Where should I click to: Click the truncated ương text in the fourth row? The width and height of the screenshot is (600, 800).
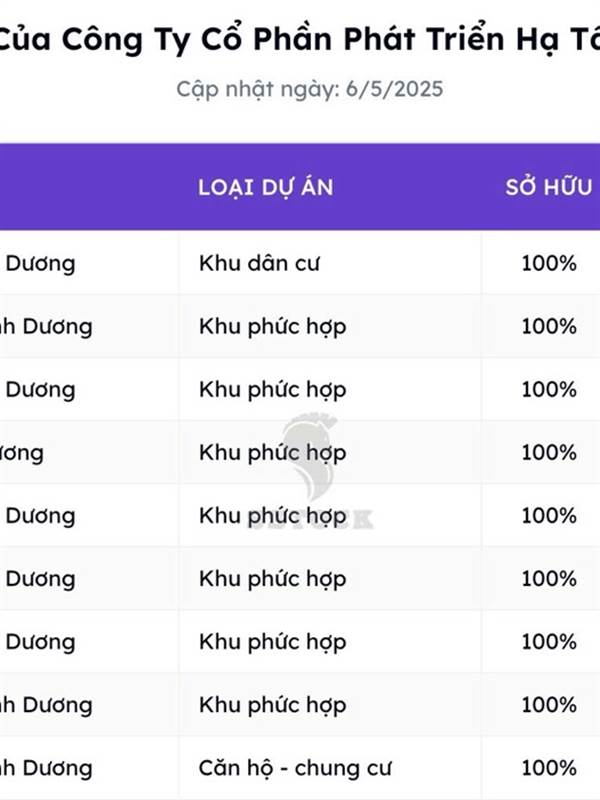[x=21, y=454]
